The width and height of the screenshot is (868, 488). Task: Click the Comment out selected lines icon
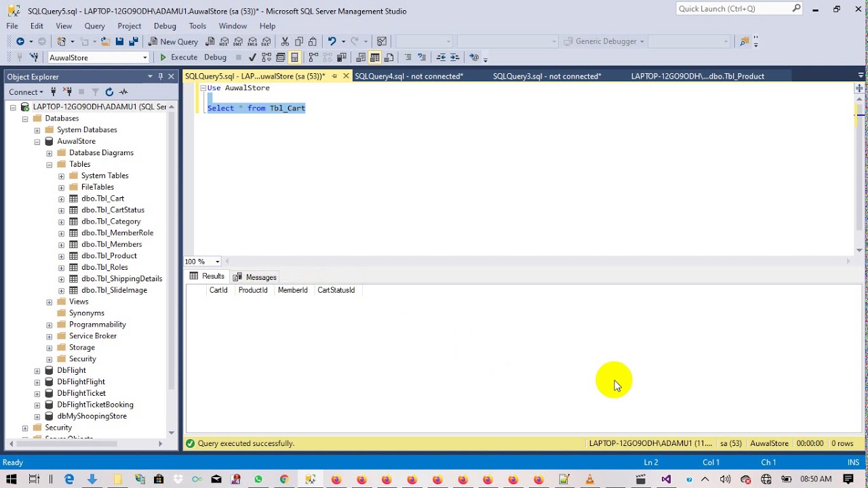tap(408, 58)
